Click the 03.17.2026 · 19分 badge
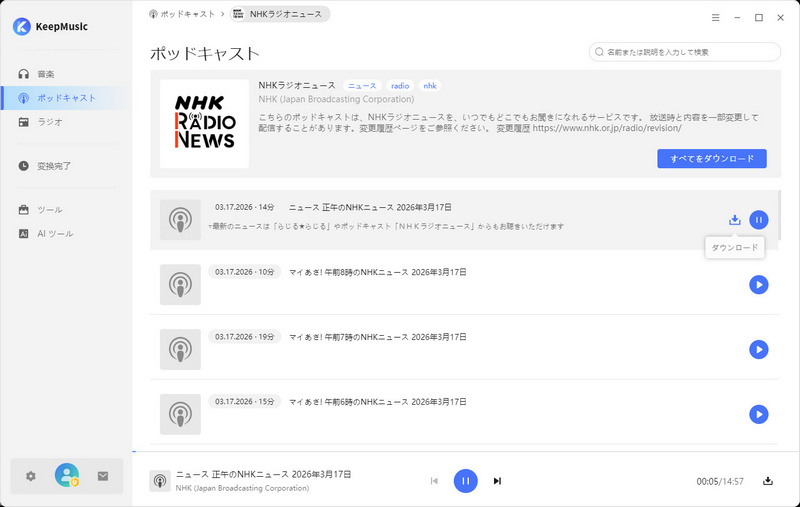 tap(244, 337)
